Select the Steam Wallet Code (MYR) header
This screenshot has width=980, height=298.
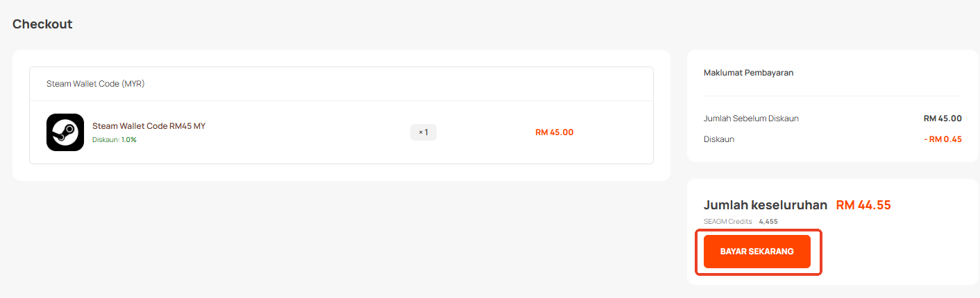(x=95, y=84)
